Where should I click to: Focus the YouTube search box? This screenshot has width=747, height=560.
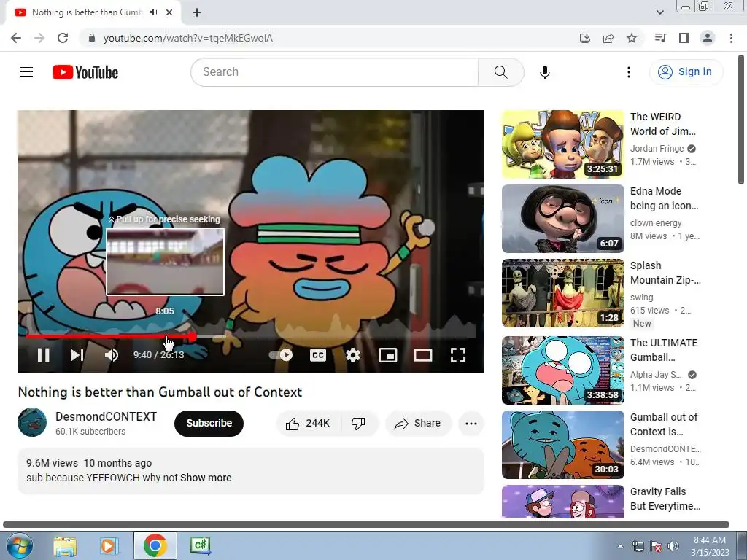[x=334, y=72]
